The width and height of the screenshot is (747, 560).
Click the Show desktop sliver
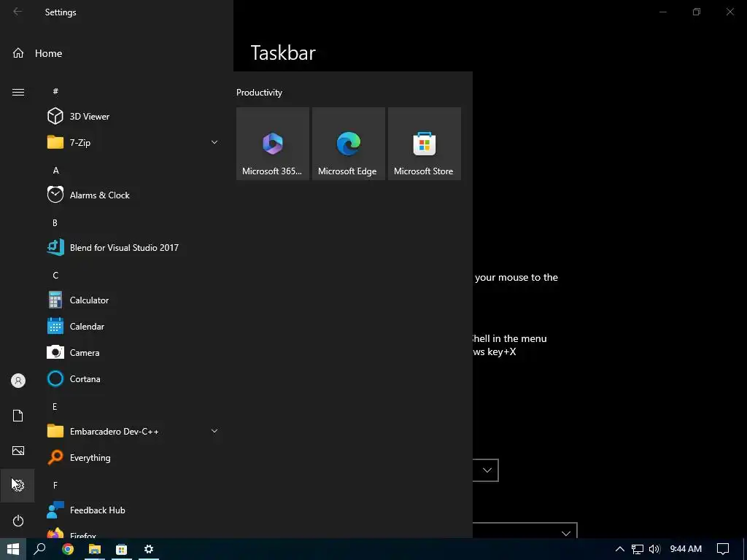pyautogui.click(x=745, y=549)
